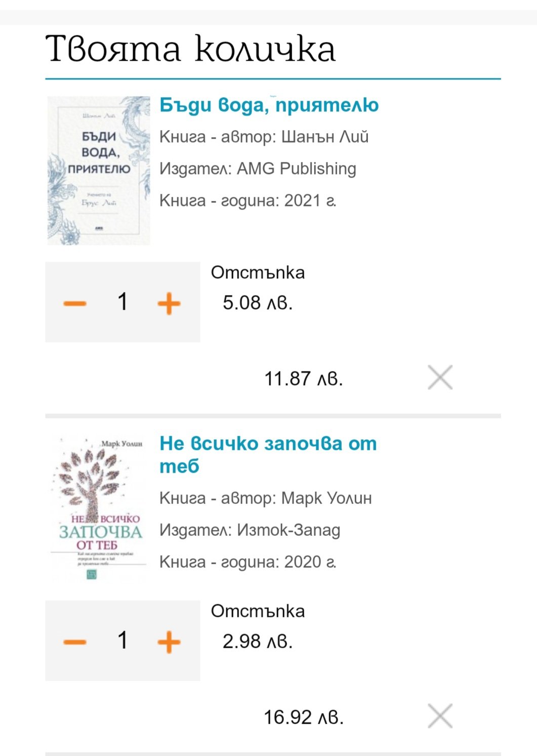This screenshot has width=537, height=756.
Task: Click author line Шанън Лий
Action: (x=264, y=137)
